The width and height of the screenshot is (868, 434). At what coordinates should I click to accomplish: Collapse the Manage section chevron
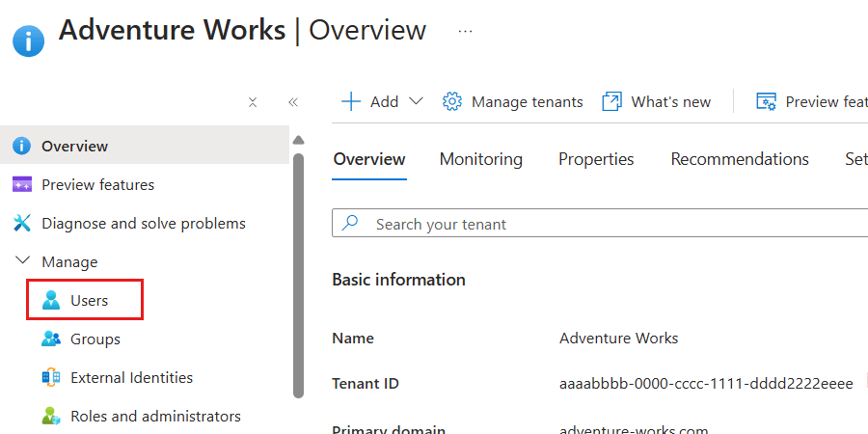click(x=23, y=261)
